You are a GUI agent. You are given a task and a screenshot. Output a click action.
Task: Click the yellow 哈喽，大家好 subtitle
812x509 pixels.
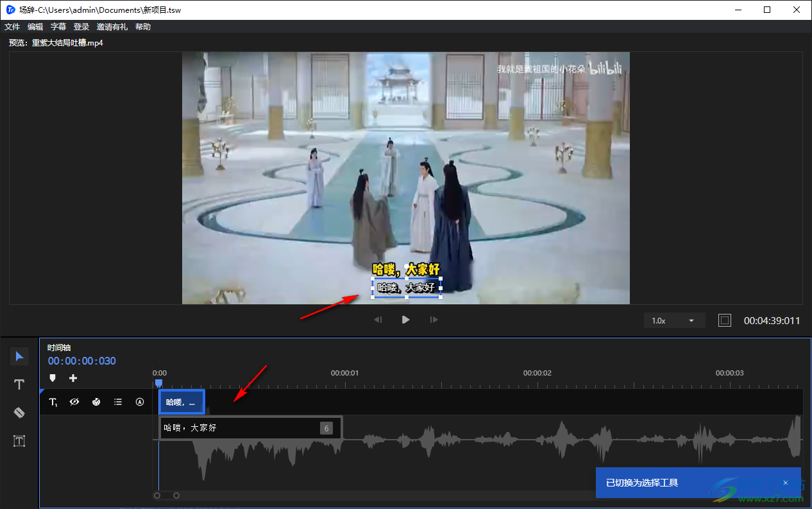point(407,269)
